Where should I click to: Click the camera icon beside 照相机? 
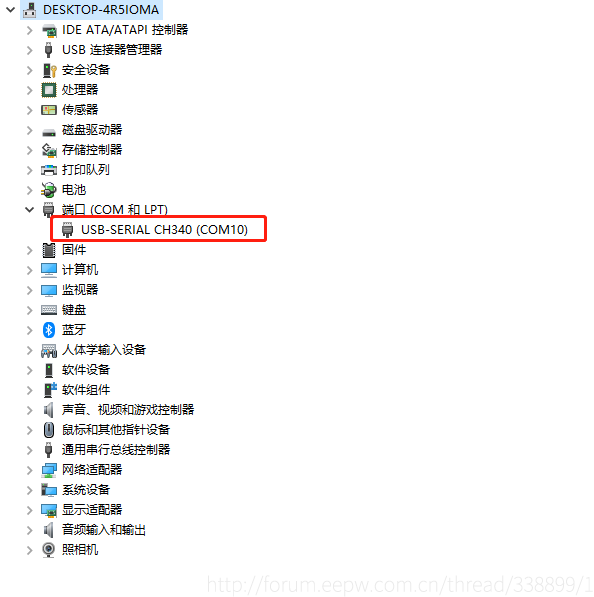coord(49,549)
